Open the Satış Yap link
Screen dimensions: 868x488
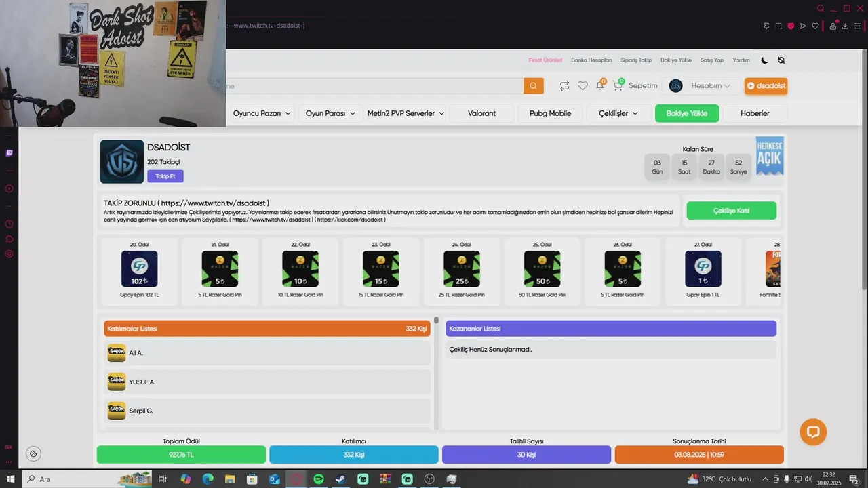[712, 60]
